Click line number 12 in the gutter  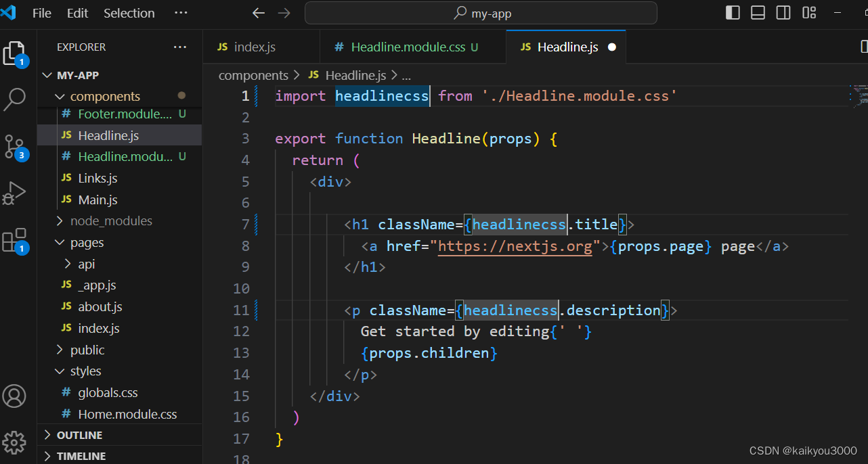click(x=241, y=331)
